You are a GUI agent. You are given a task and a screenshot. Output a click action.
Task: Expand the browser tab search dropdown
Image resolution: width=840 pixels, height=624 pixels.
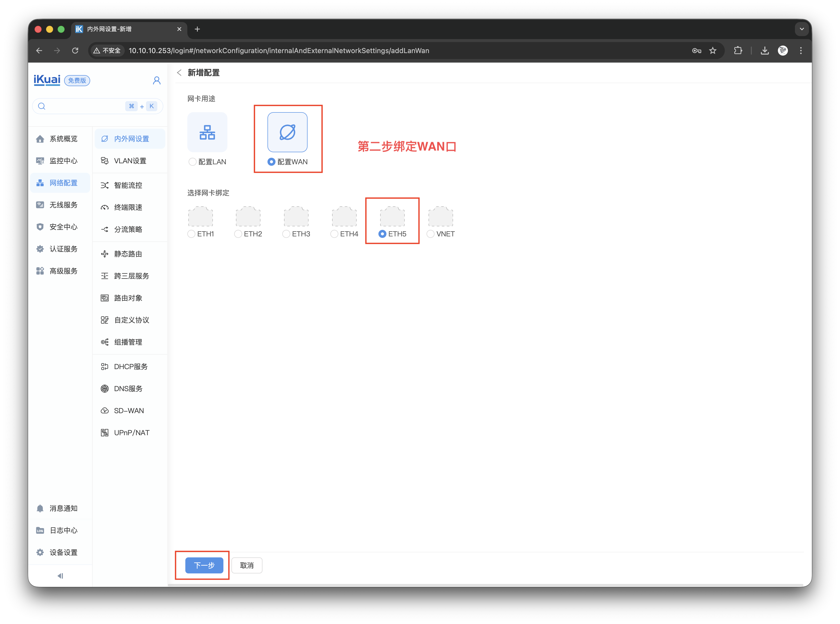point(801,29)
